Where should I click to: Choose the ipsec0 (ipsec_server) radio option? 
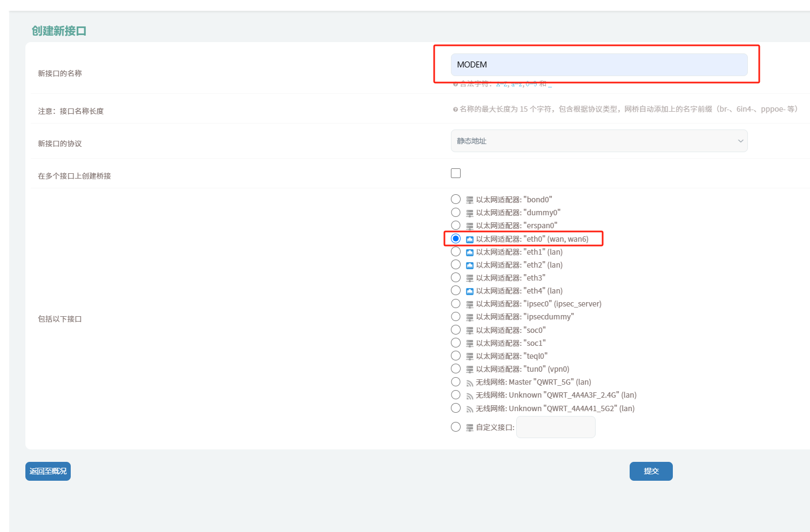(456, 304)
